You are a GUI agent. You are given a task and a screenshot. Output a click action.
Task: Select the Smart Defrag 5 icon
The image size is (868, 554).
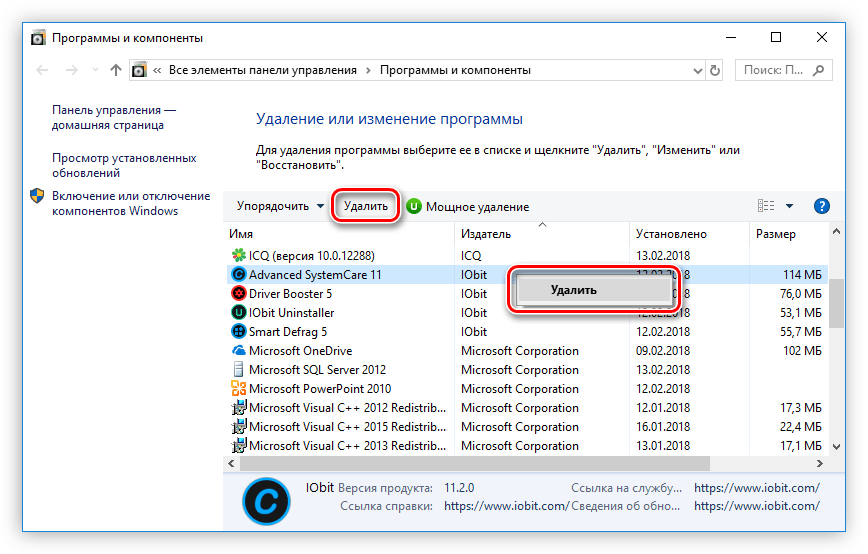tap(239, 332)
